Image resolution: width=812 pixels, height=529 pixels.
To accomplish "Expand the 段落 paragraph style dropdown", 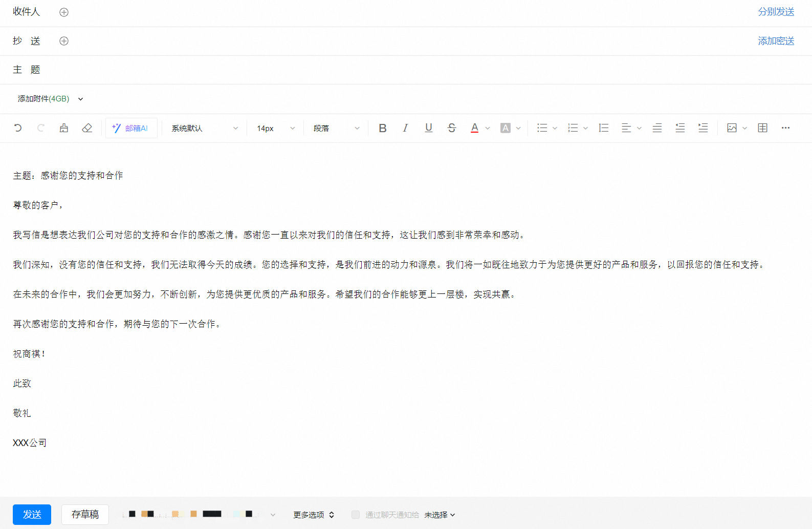I will (x=336, y=128).
